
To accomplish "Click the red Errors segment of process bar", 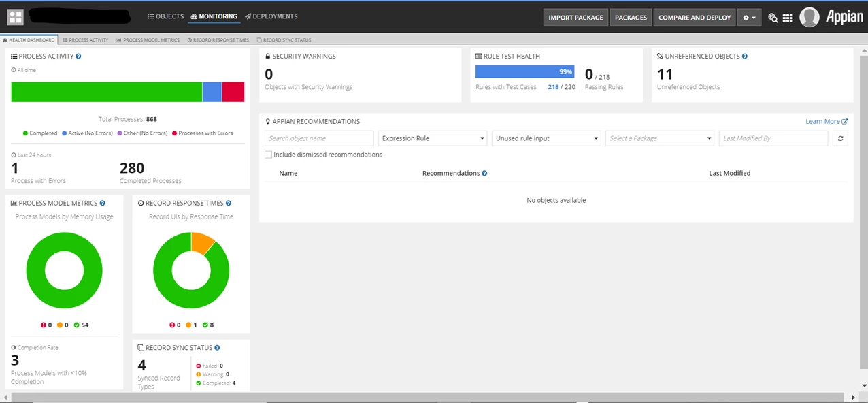I will point(233,92).
